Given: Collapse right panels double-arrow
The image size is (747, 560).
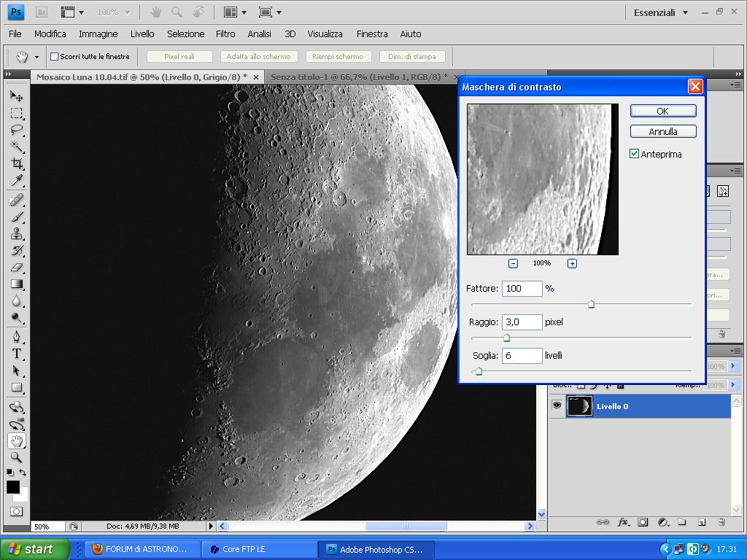Looking at the screenshot, I should [x=738, y=74].
